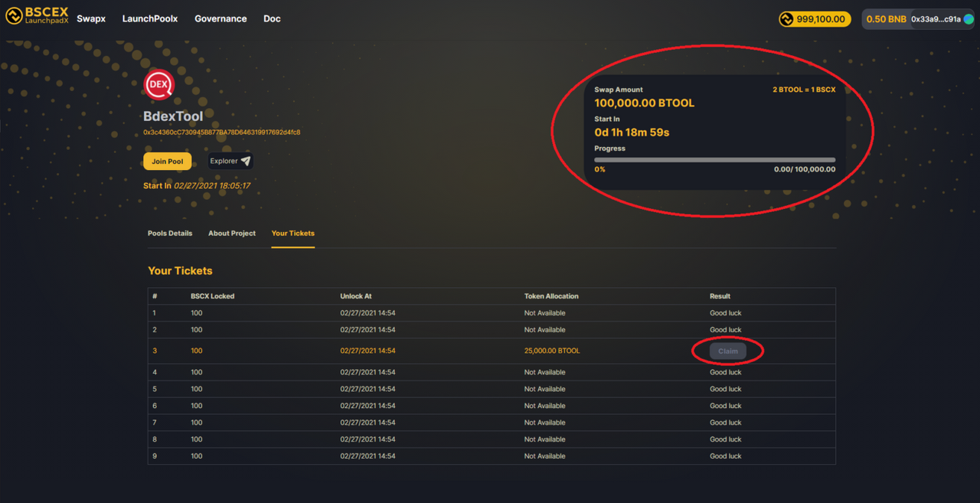Switch to the About Project tab
980x503 pixels.
[232, 234]
